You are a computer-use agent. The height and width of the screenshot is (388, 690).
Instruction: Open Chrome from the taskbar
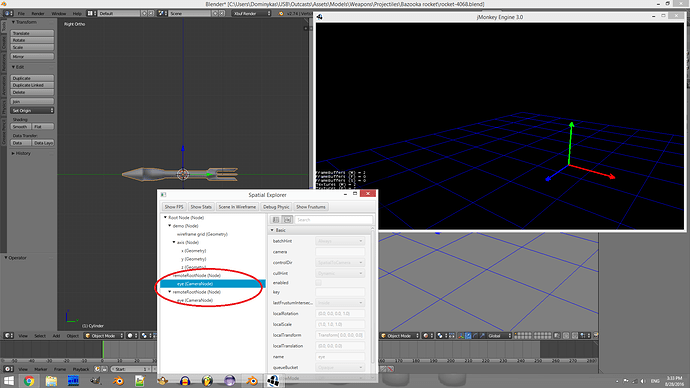(29, 381)
